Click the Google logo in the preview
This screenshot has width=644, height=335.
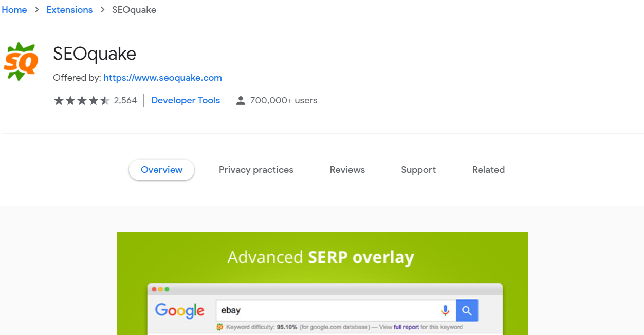(x=180, y=311)
